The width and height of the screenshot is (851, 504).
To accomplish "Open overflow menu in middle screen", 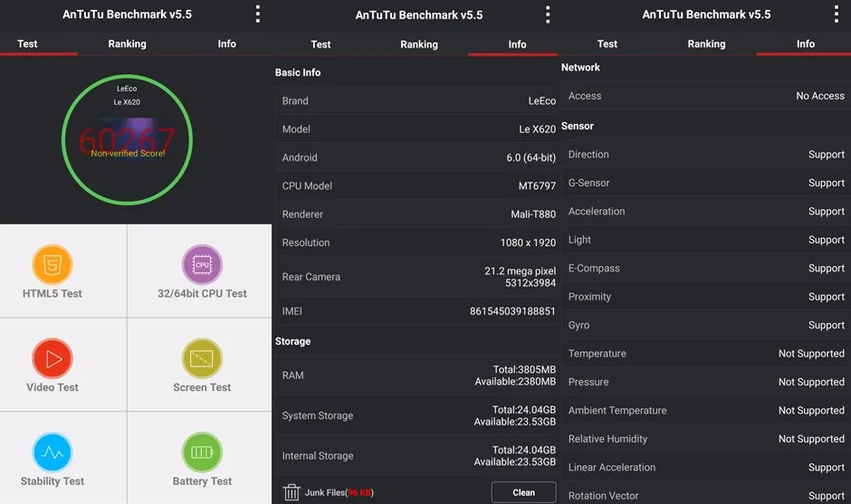I will click(x=548, y=14).
